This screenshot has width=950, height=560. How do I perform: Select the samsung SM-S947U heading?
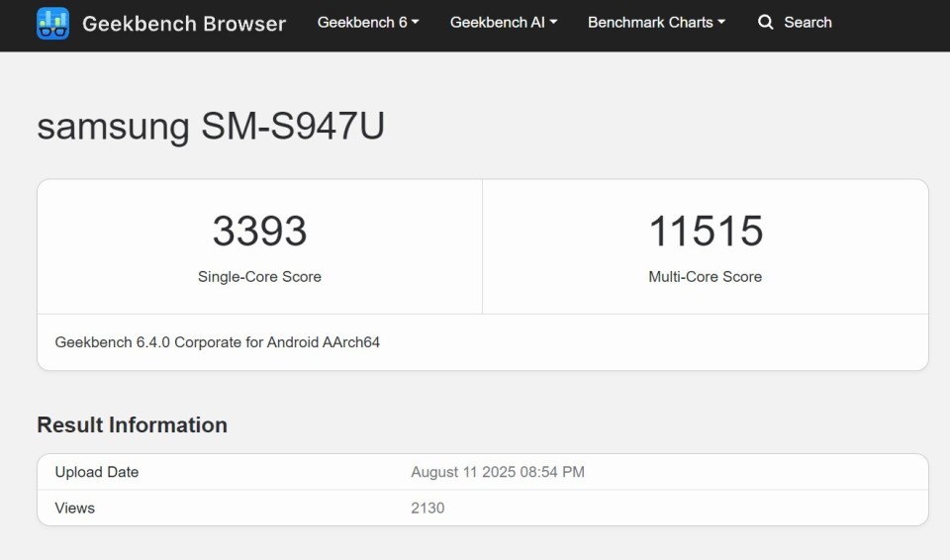[211, 126]
